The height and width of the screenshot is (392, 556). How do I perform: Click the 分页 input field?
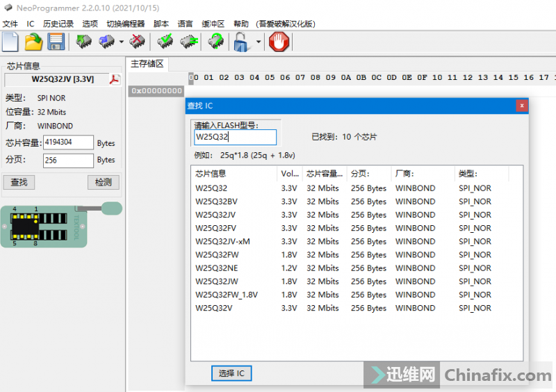point(68,161)
